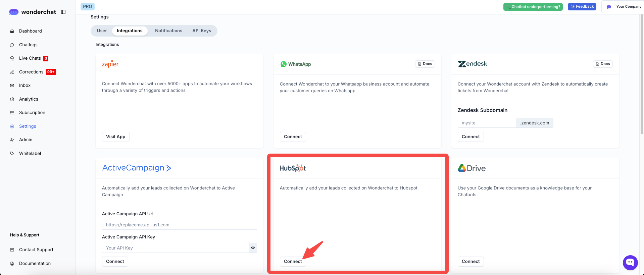Click Connect in the HubSpot card
The width and height of the screenshot is (644, 275).
293,262
